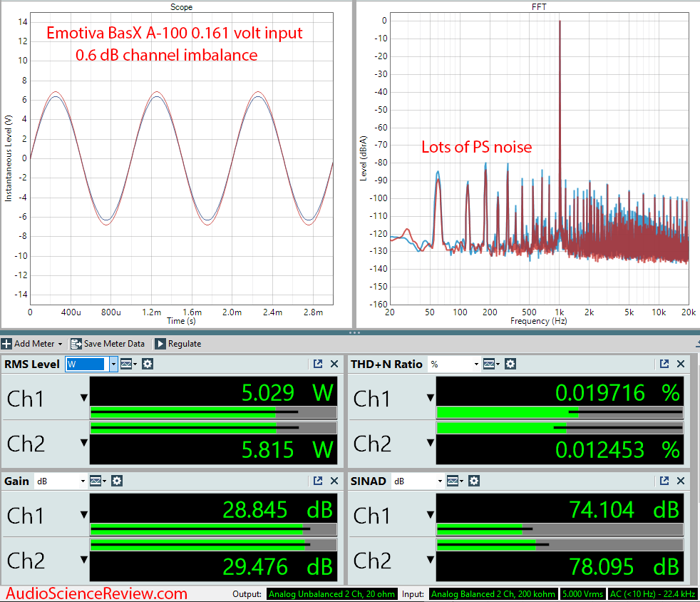Click Gain Ch1 reading 28.845 dB
The height and width of the screenshot is (602, 700).
pos(278,510)
